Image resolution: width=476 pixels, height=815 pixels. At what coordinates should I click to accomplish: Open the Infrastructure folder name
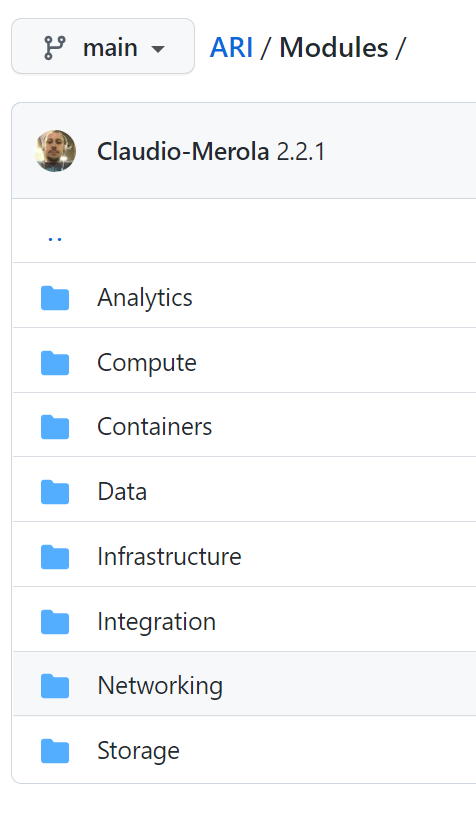(x=169, y=556)
